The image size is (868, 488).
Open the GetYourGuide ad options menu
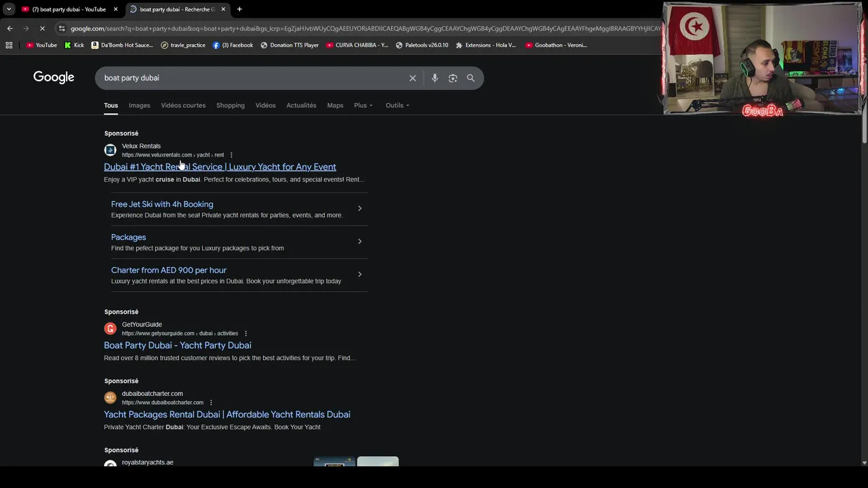245,333
